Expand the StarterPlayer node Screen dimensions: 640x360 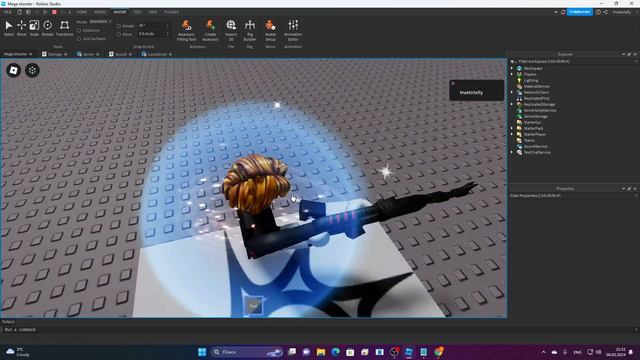pos(512,134)
